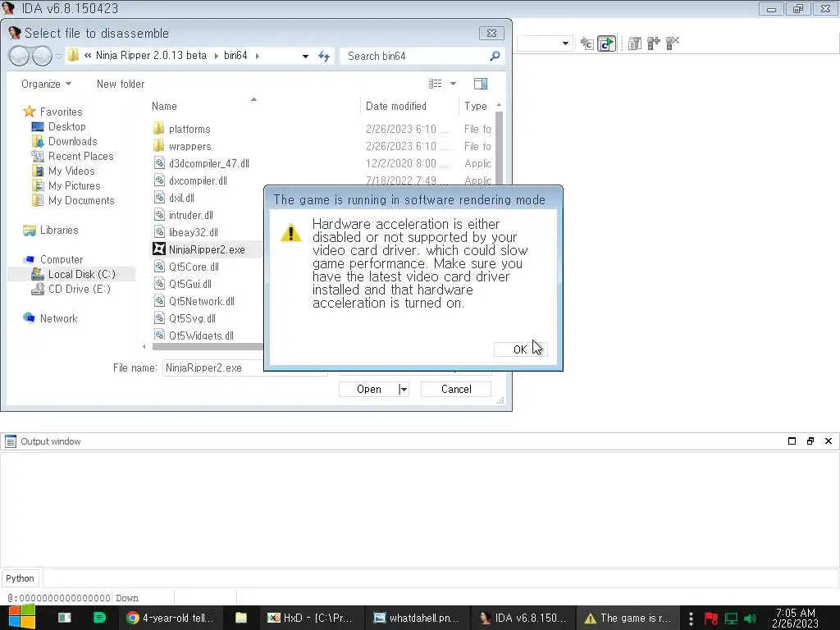Click OK in the software rendering warning
Screen dimensions: 840x630
click(520, 349)
